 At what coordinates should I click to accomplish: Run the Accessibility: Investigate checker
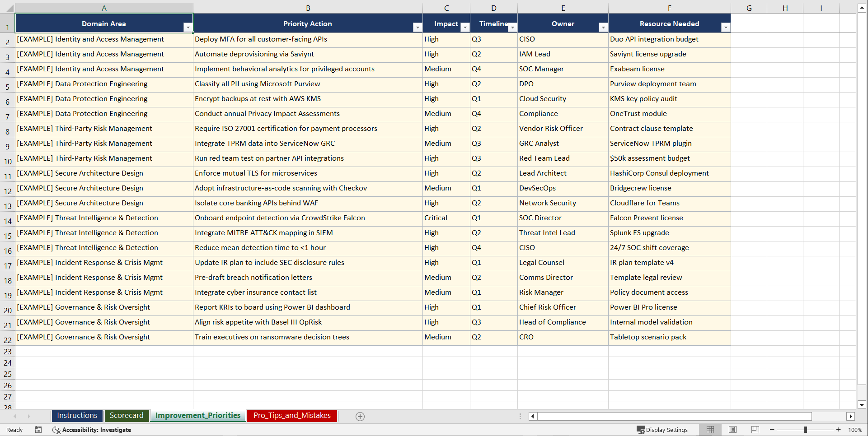[x=92, y=430]
